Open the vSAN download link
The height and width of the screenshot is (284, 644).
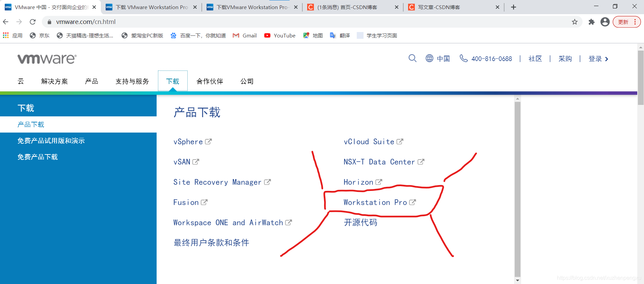coord(186,162)
